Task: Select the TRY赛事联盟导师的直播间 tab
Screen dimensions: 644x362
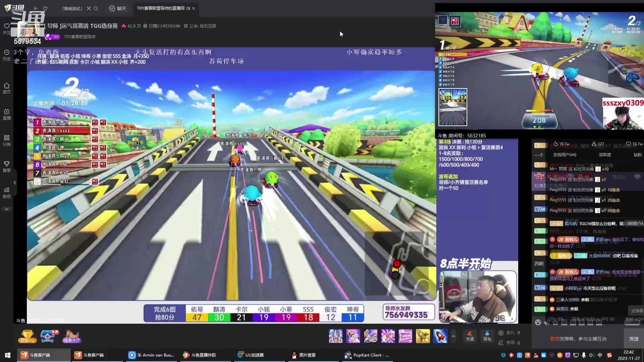Action: click(x=160, y=8)
